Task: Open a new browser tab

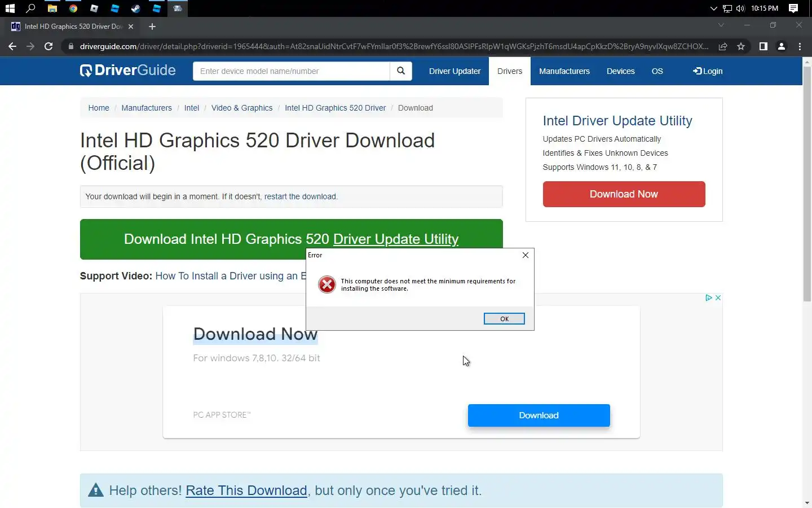Action: tap(152, 27)
